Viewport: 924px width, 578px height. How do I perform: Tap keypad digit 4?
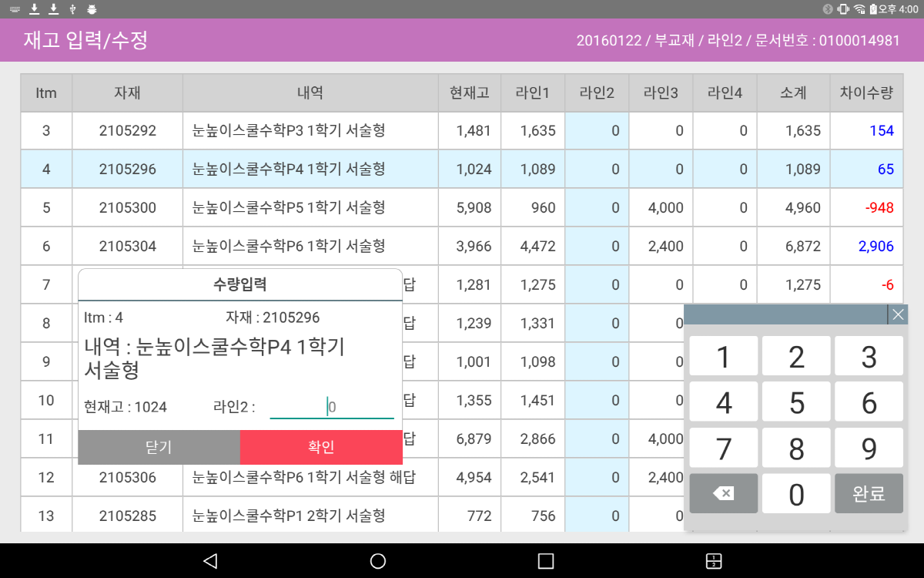723,402
